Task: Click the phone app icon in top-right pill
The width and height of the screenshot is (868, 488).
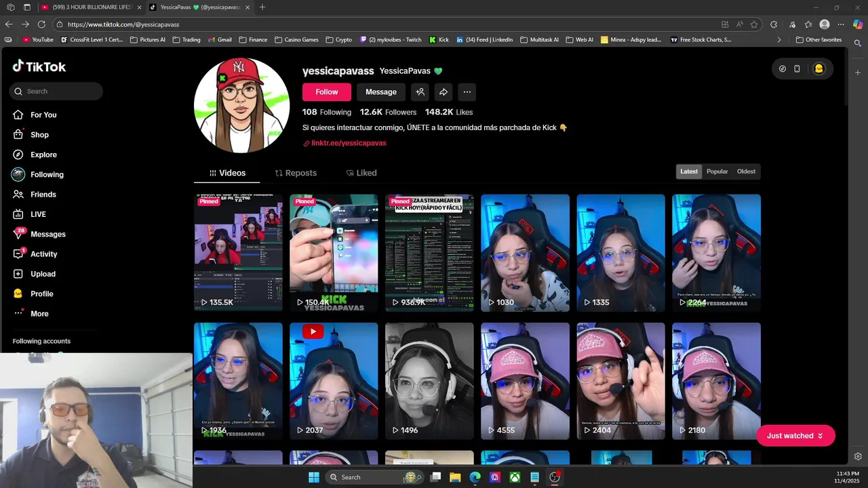Action: coord(797,68)
